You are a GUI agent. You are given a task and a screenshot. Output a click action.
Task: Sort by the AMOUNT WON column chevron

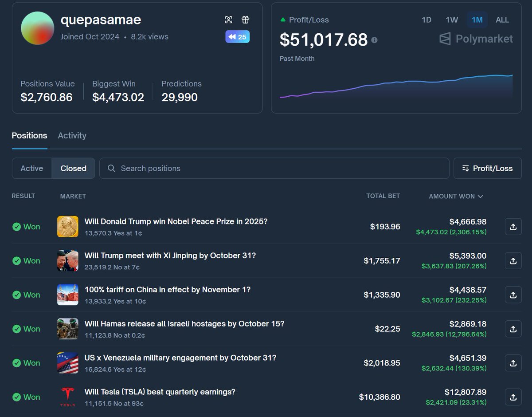pyautogui.click(x=481, y=196)
